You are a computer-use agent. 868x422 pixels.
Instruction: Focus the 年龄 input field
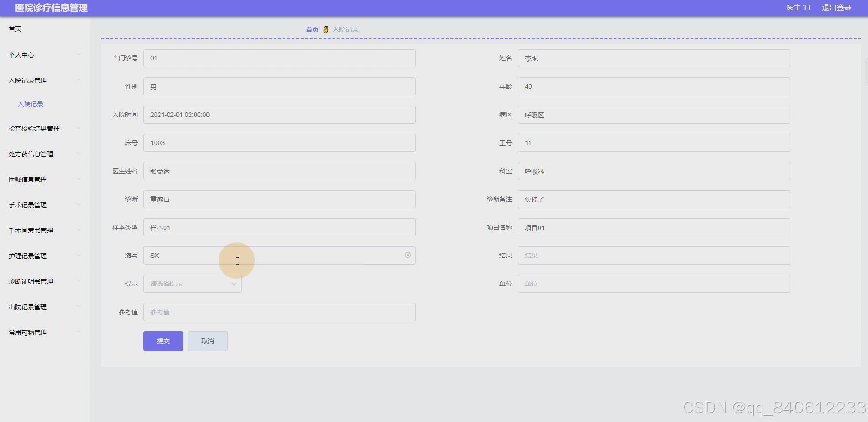tap(654, 86)
